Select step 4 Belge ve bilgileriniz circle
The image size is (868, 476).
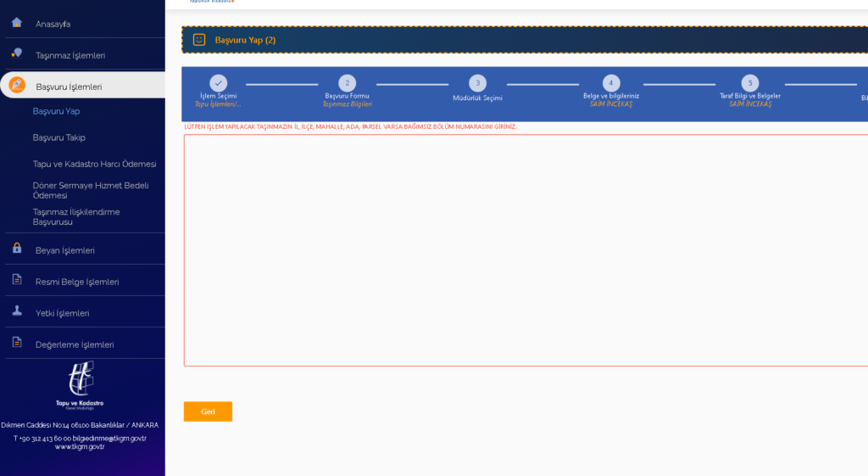611,83
